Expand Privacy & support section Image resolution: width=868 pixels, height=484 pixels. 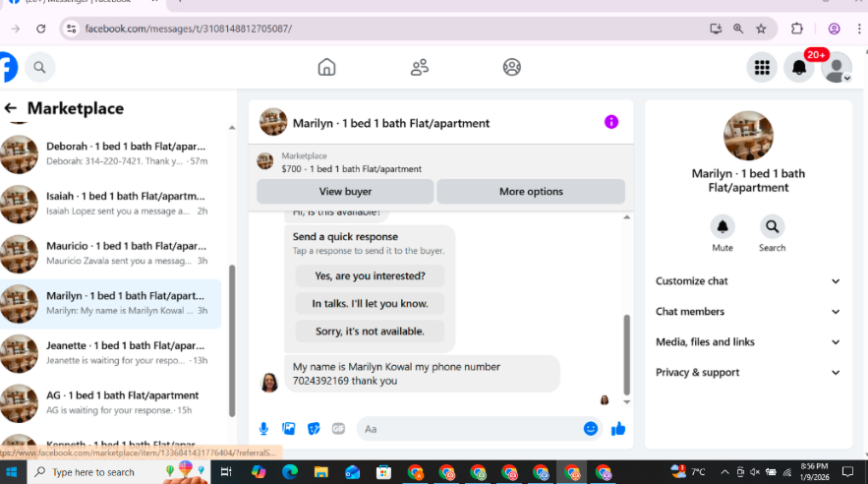pos(748,373)
